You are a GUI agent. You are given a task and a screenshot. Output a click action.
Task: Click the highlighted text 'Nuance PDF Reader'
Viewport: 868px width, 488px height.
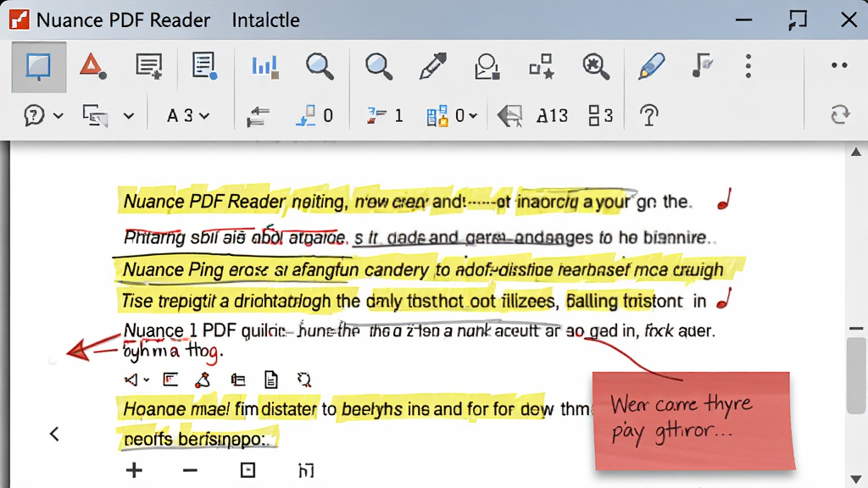point(203,202)
